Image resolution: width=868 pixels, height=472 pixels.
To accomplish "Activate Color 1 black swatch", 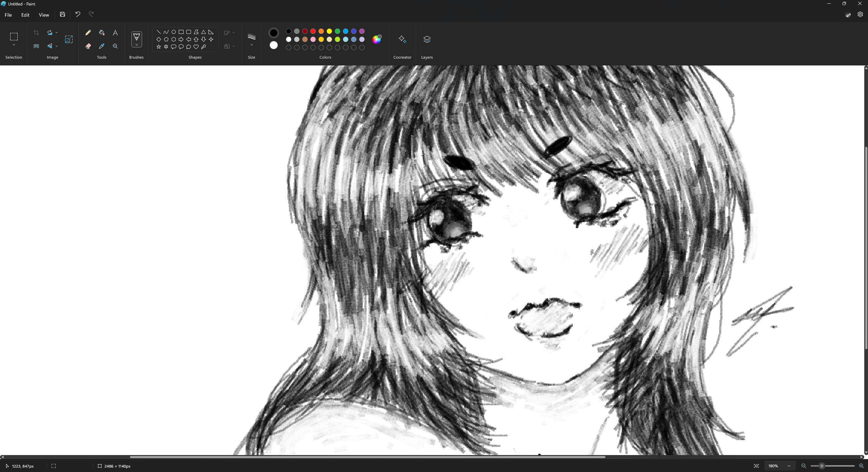I will [x=273, y=33].
